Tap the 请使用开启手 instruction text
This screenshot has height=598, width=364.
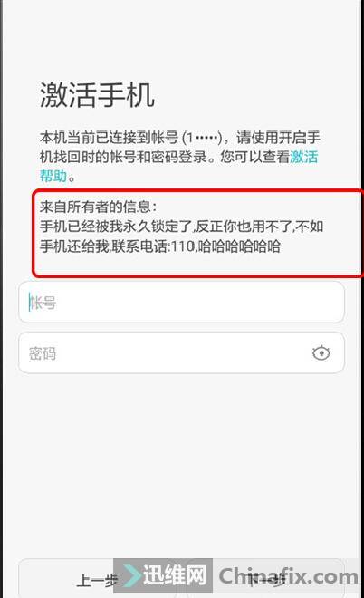[x=278, y=138]
